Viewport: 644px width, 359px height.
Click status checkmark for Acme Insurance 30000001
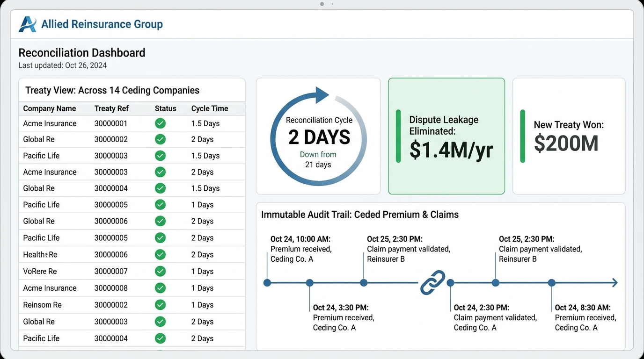161,123
